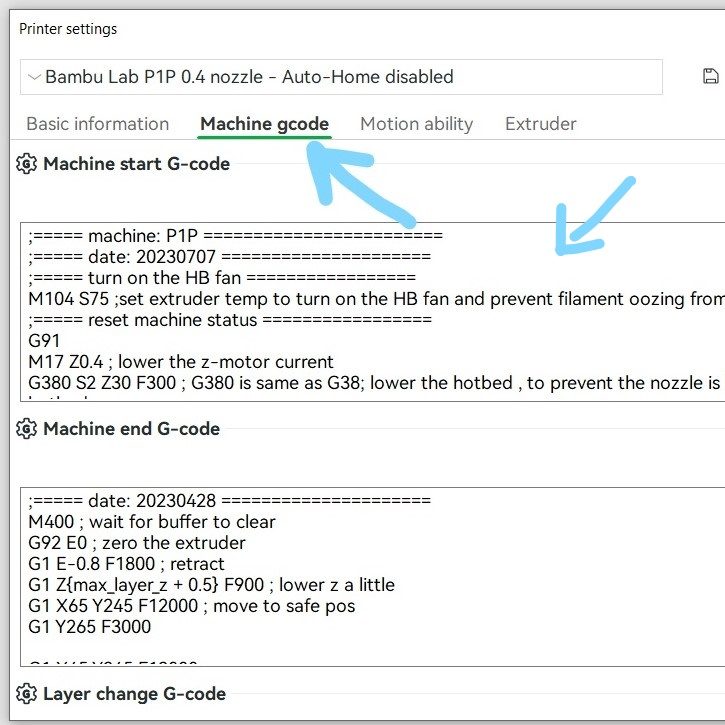Click the 'G1 E-0.8 F1800 ; retract' line

tap(126, 564)
